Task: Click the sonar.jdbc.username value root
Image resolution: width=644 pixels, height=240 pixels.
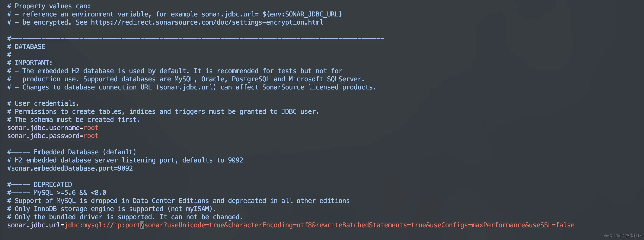Action: click(91, 128)
